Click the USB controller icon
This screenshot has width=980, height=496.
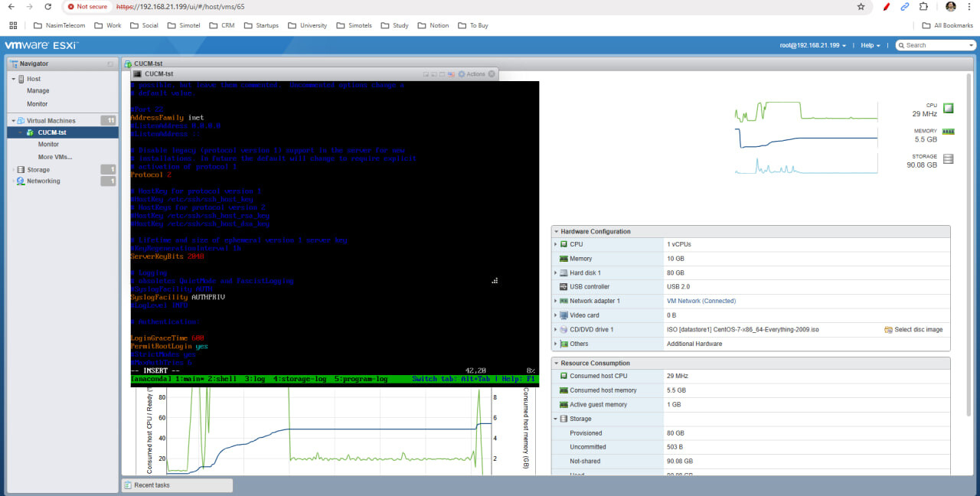pos(563,287)
